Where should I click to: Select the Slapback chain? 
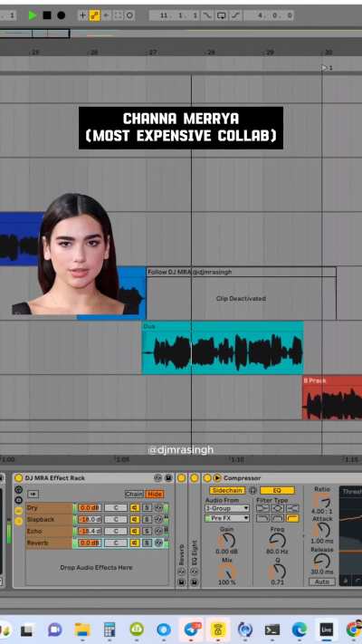(x=49, y=520)
